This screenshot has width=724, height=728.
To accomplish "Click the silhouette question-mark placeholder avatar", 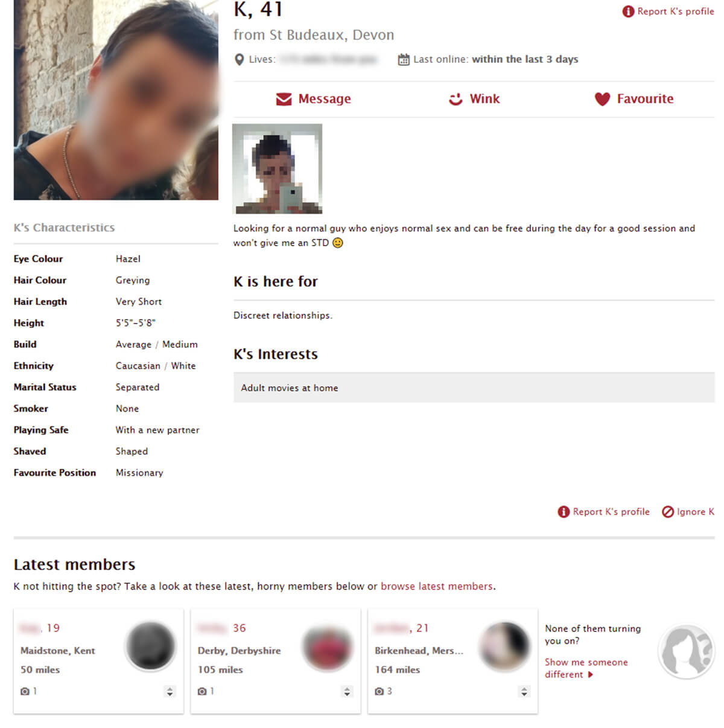I will click(x=686, y=652).
